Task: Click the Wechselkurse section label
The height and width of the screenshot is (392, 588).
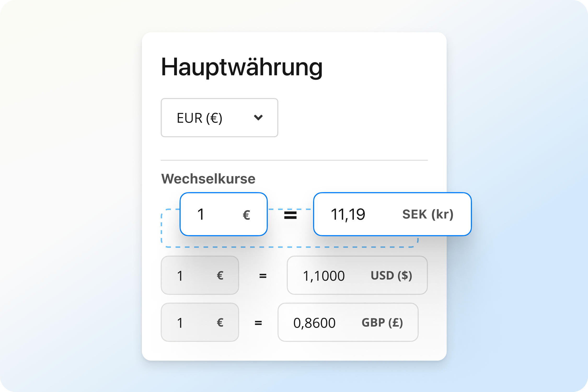Action: pos(208,179)
